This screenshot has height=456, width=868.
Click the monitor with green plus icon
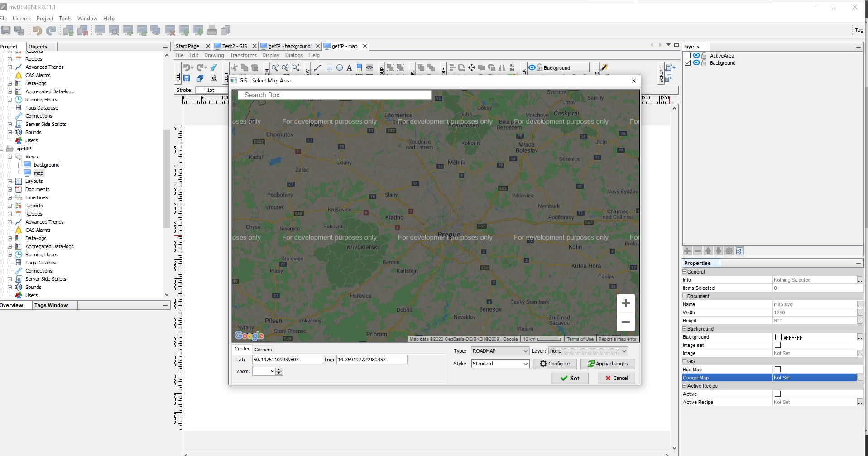point(128,30)
